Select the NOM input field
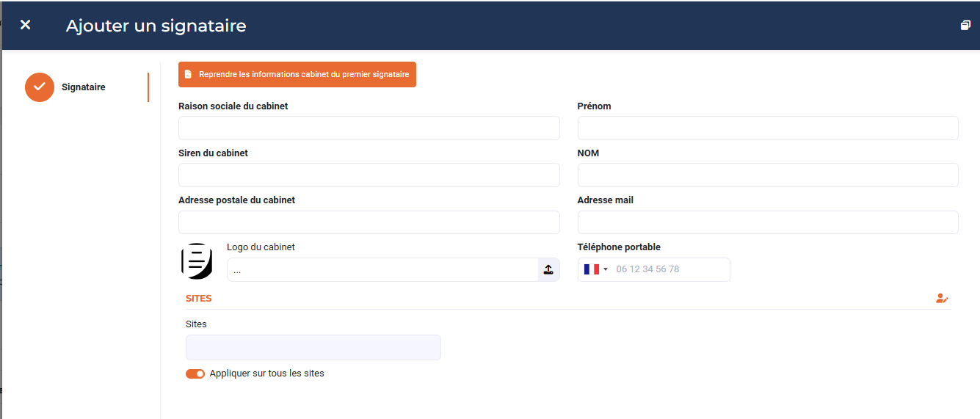Viewport: 980px width, 419px height. coord(767,175)
